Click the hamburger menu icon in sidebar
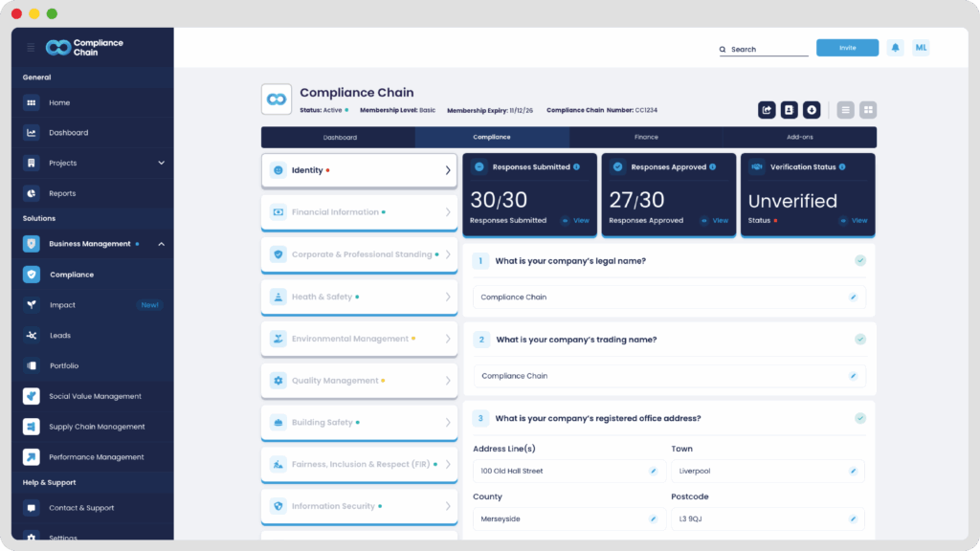Viewport: 980px width, 551px height. click(x=31, y=48)
